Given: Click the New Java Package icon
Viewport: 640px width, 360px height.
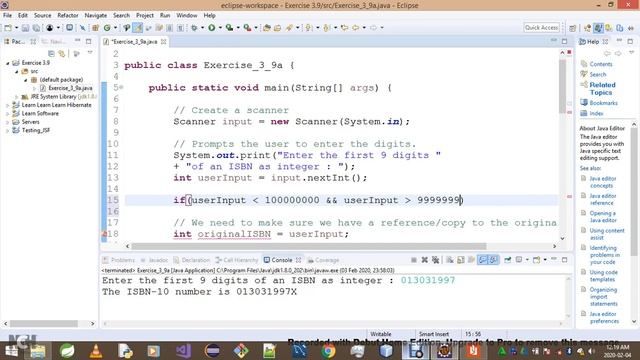Looking at the screenshot, I should (96, 27).
